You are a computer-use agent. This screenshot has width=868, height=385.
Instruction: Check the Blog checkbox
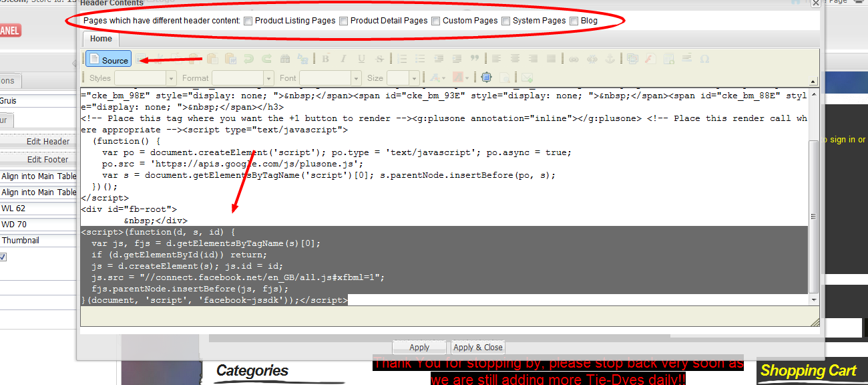tap(574, 21)
